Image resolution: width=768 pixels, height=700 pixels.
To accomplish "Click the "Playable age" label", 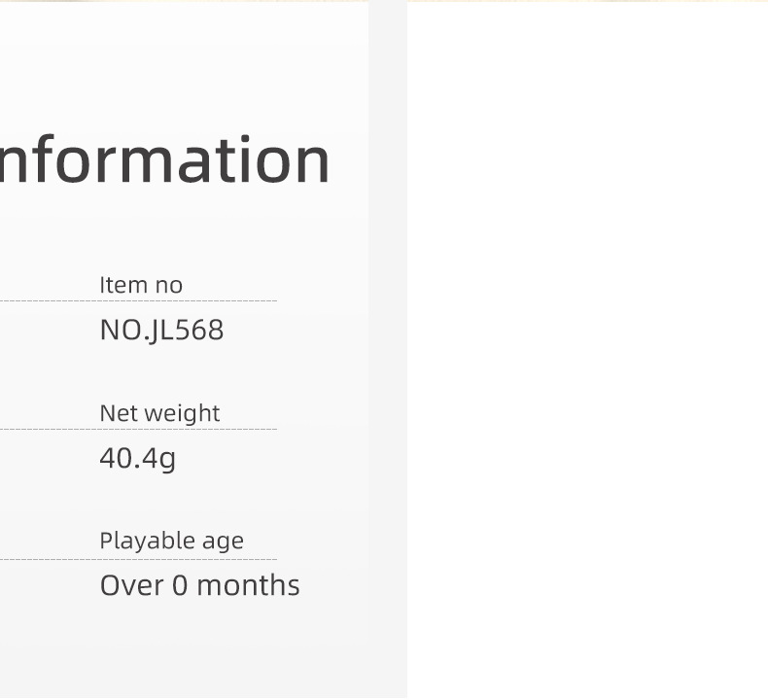I will pos(171,541).
